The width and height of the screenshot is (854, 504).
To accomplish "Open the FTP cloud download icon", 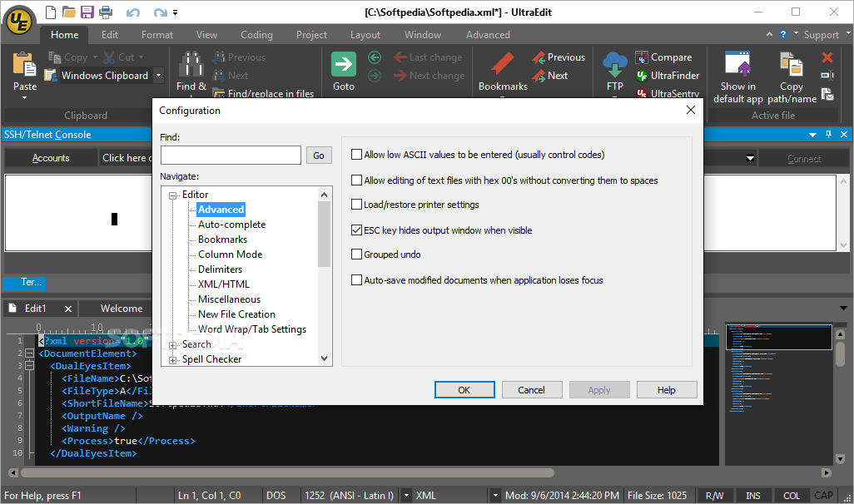I will pyautogui.click(x=615, y=65).
